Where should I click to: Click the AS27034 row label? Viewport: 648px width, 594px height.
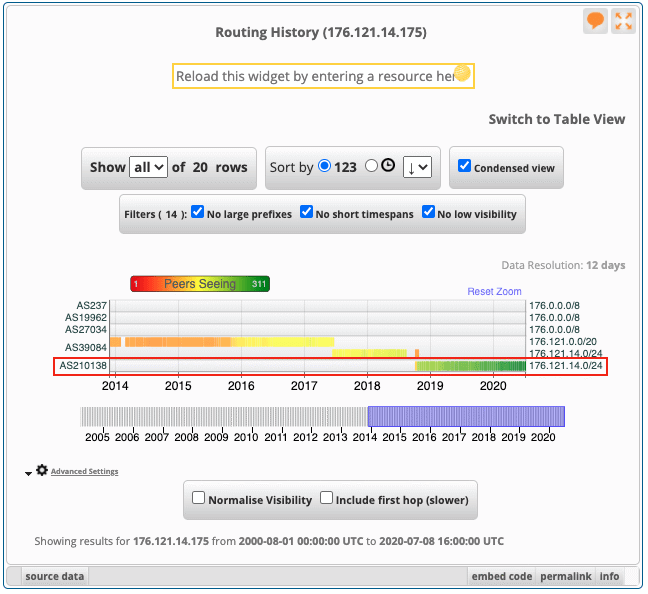pos(86,329)
